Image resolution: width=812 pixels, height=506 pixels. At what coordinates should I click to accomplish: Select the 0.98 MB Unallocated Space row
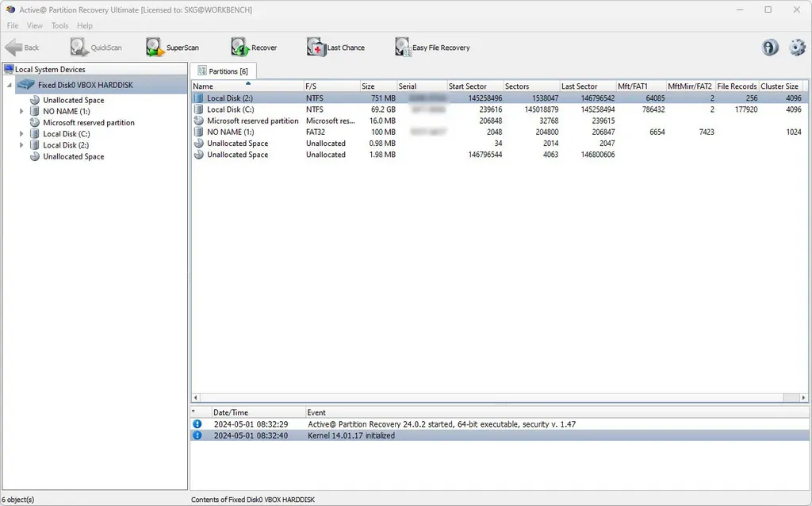click(500, 144)
